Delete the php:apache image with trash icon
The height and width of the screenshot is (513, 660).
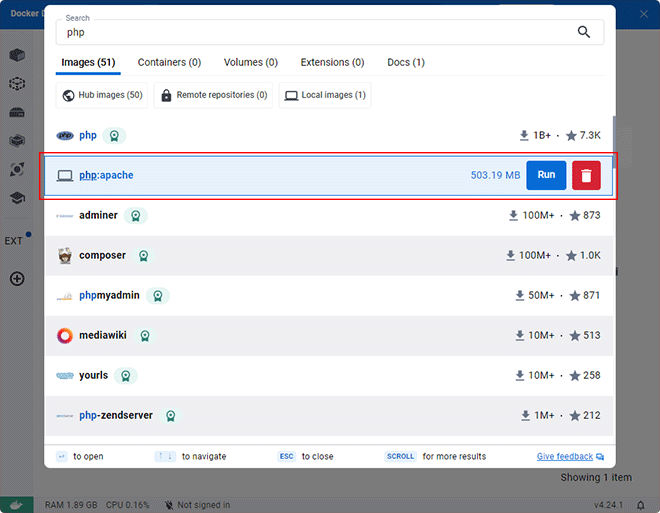click(586, 175)
